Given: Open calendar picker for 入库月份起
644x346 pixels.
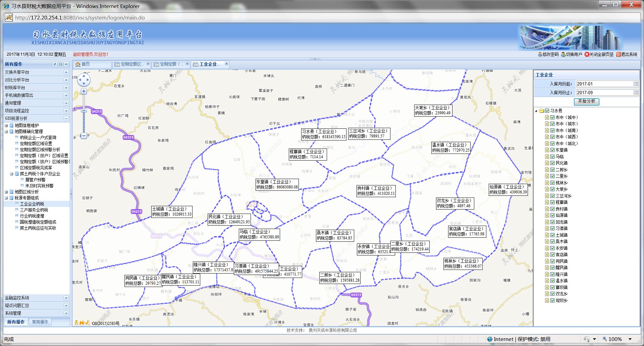Looking at the screenshot, I should tap(635, 84).
